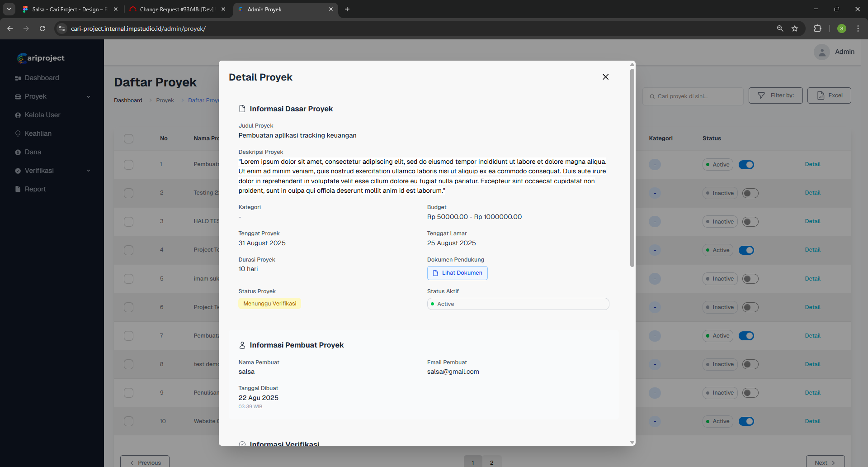Click the modal vertical scrollbar
868x467 pixels.
[632, 167]
